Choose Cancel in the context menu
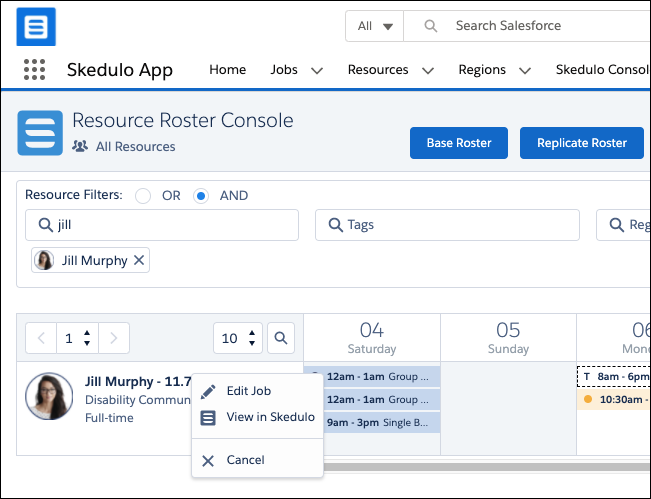Image resolution: width=651 pixels, height=499 pixels. click(257, 460)
